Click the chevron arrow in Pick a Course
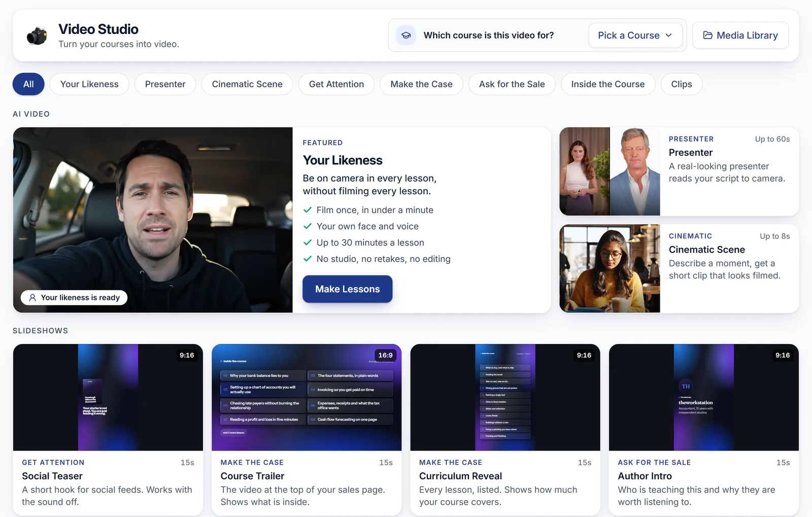The width and height of the screenshot is (812, 517). click(668, 36)
